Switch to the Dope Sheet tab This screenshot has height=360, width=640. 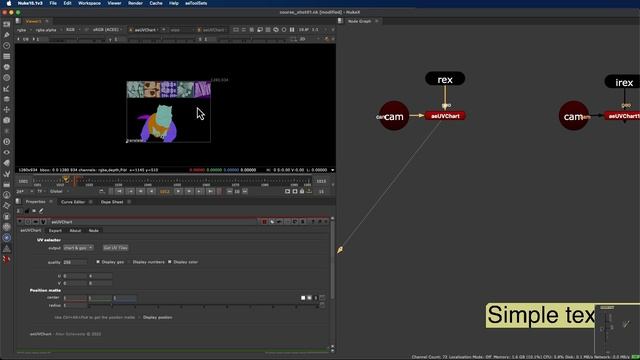coord(112,202)
